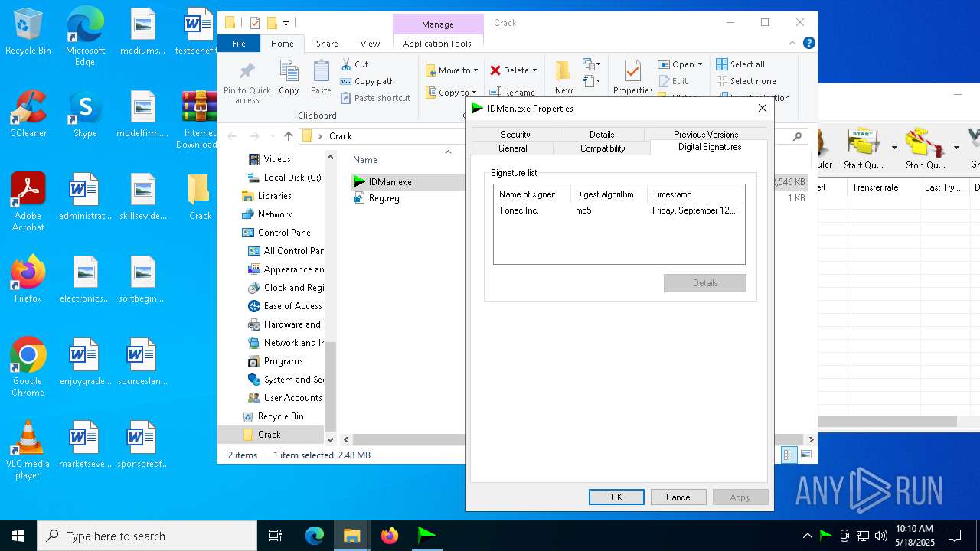Open CCleaner desktop shortcut
The height and width of the screenshot is (551, 980).
(28, 115)
